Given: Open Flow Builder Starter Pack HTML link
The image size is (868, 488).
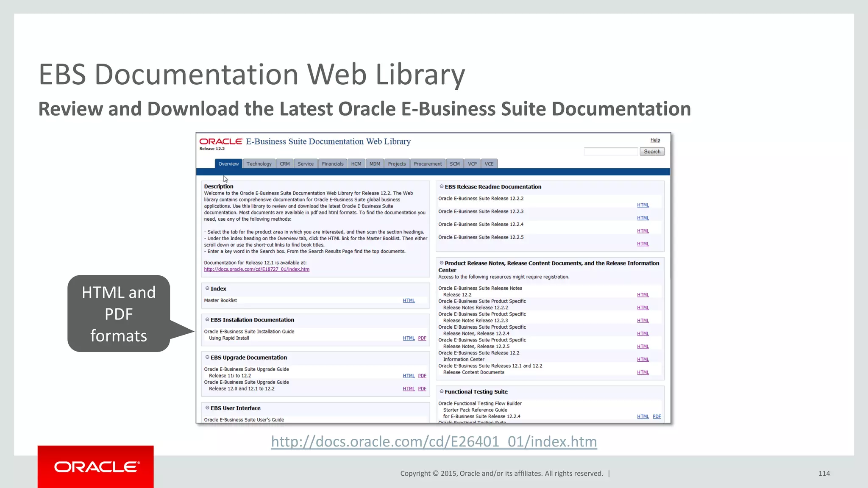Looking at the screenshot, I should (643, 417).
